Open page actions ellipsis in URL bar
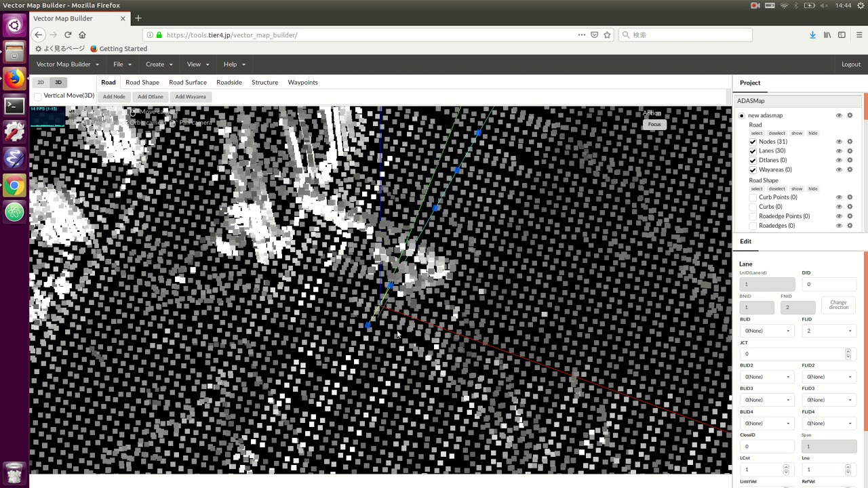Screen dimensions: 868x488 pyautogui.click(x=581, y=35)
